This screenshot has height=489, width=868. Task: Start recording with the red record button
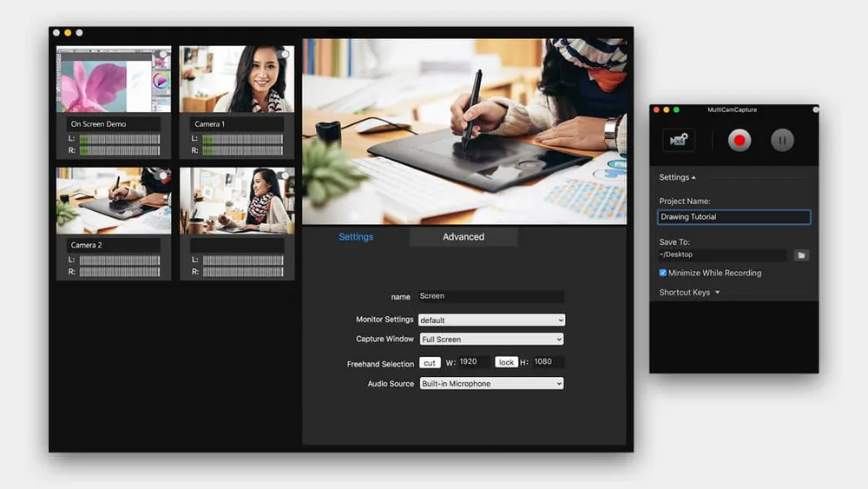(740, 140)
